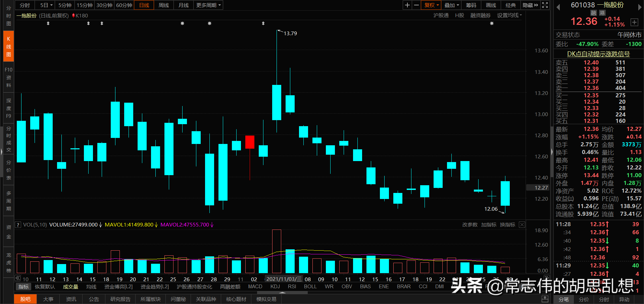Switch to the 周线 weekly chart tab
This screenshot has height=304, width=644.
tap(163, 5)
